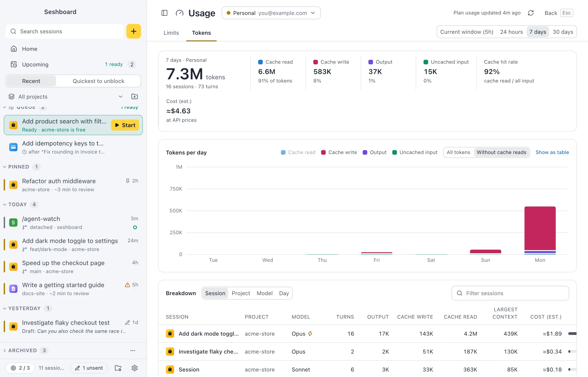Click the yellow plus new session button
Screen dimensions: 588x377
pos(133,31)
